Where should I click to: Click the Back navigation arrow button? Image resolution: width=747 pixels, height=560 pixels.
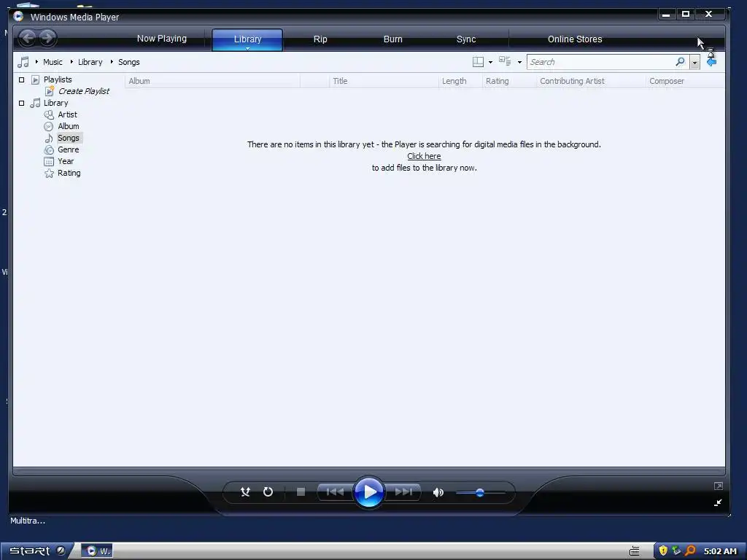27,38
